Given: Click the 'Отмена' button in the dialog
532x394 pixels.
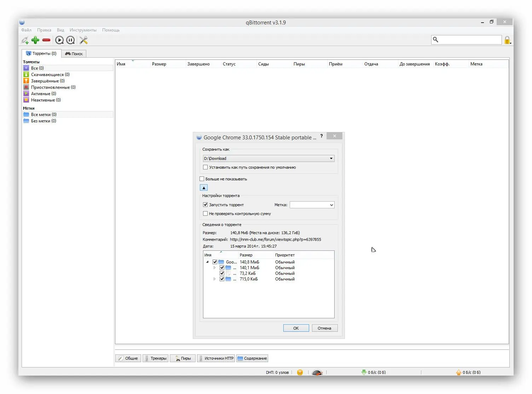Looking at the screenshot, I should coord(324,328).
